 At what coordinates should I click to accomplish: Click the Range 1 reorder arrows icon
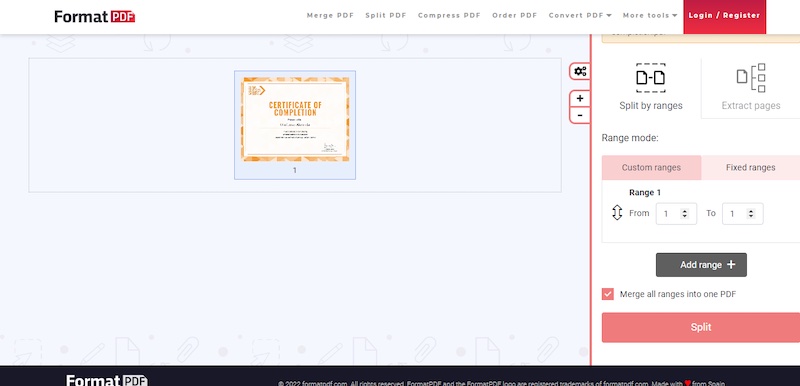617,213
